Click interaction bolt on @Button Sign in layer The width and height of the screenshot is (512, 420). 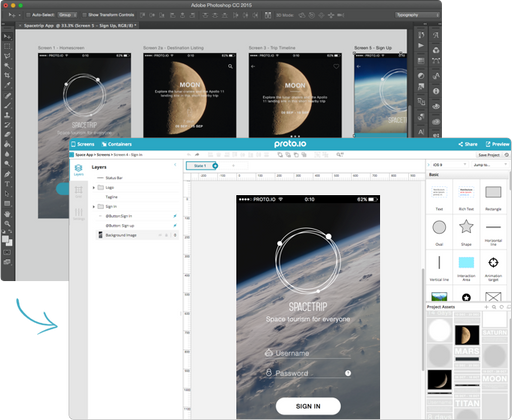(x=175, y=216)
